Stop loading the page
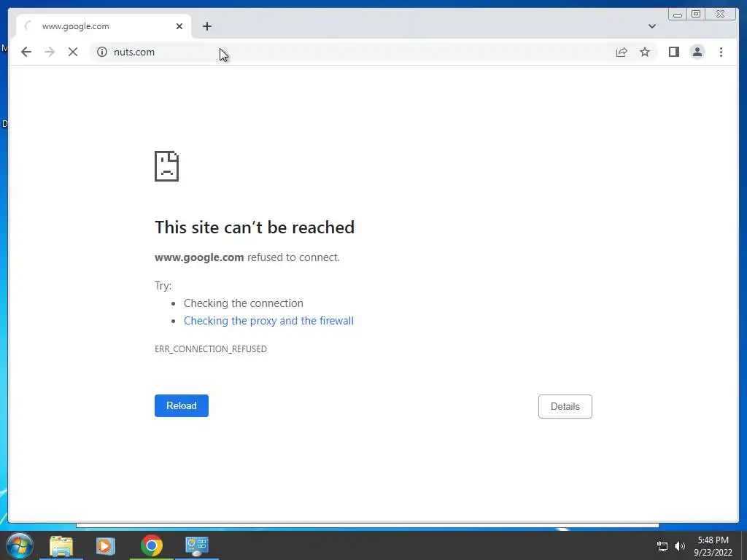Screen dimensions: 747x560 click(73, 52)
